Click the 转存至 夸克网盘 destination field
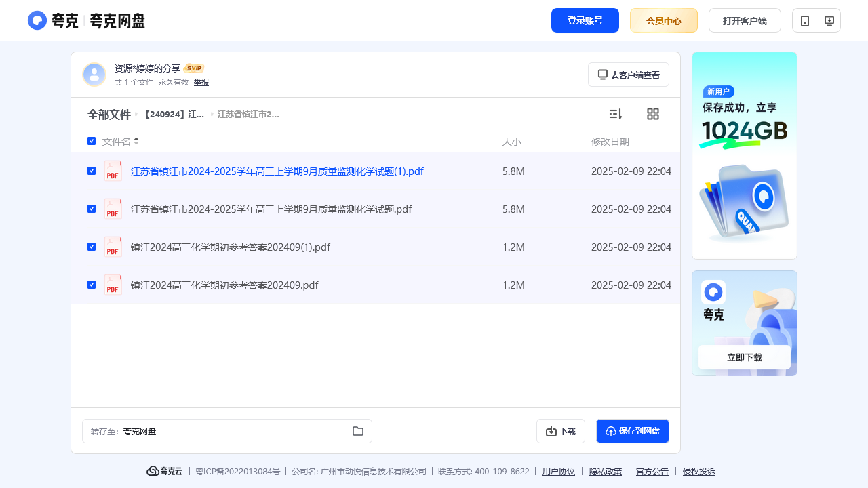 [x=227, y=431]
